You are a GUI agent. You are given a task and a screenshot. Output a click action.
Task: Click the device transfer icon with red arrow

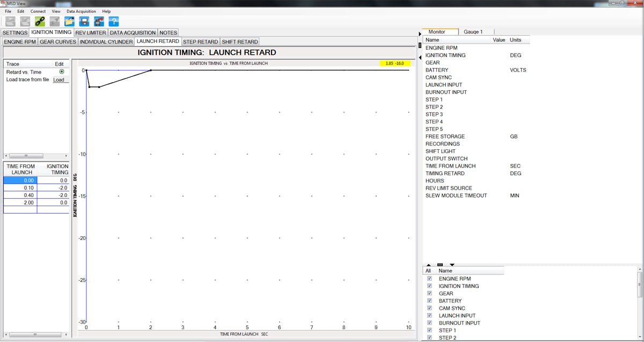[99, 21]
